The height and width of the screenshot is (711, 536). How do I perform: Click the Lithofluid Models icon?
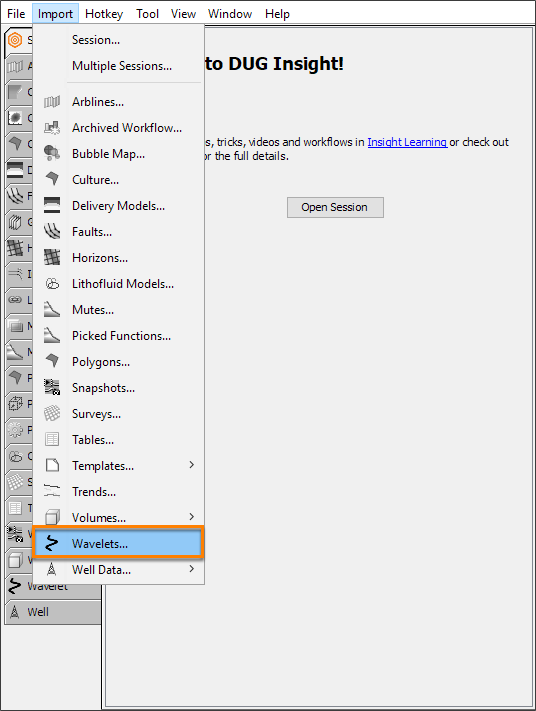[x=52, y=284]
